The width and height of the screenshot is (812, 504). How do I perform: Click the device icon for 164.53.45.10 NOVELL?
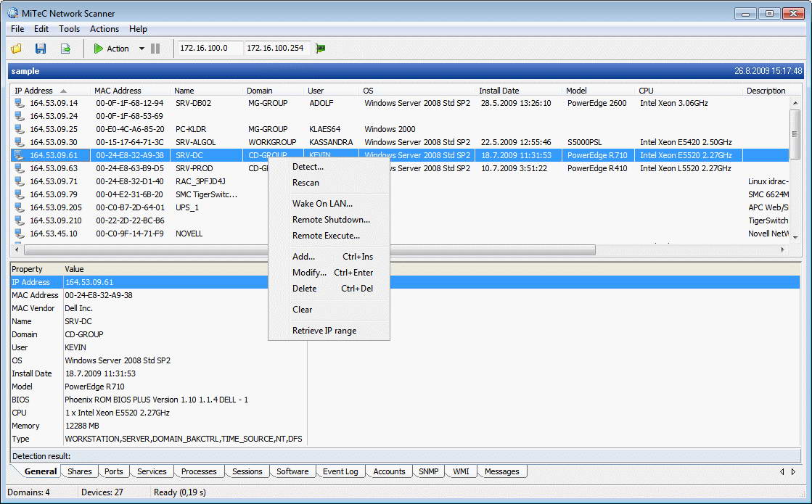click(20, 234)
